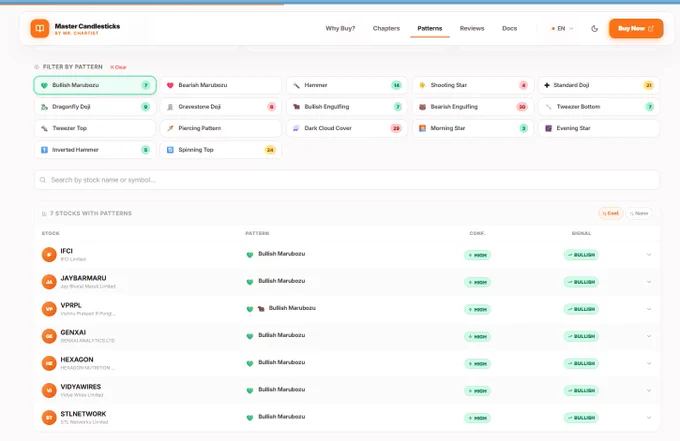
Task: Click the Master Candlesticks book logo icon
Action: 39,29
